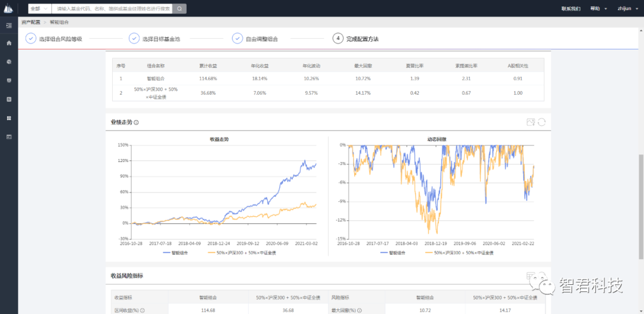Click the 联系我们 link
Image resolution: width=644 pixels, height=314 pixels.
click(x=571, y=8)
